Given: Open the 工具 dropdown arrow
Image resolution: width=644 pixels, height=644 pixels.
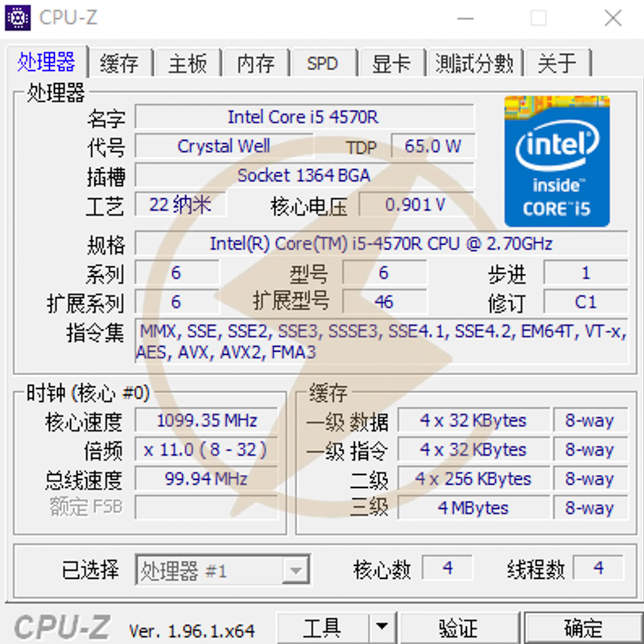Looking at the screenshot, I should (382, 628).
